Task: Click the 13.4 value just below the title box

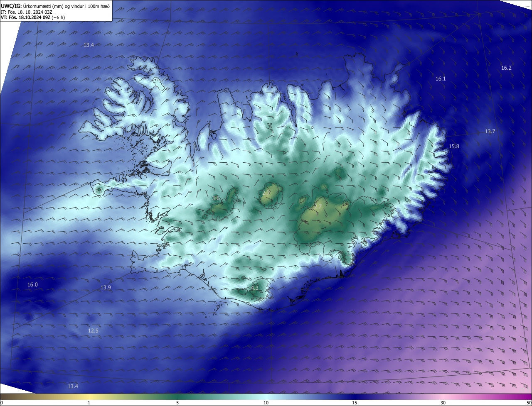Action: point(89,45)
